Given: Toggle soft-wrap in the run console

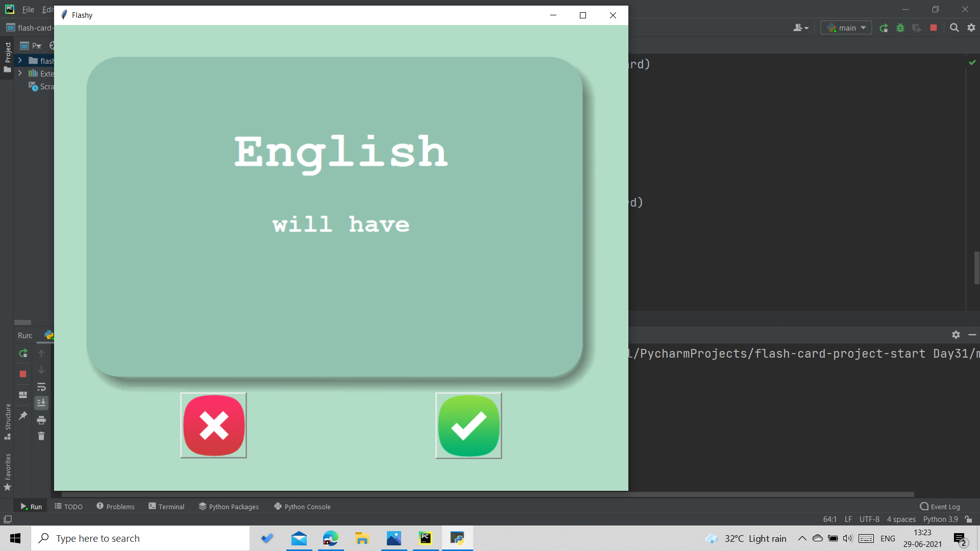Looking at the screenshot, I should tap(41, 387).
